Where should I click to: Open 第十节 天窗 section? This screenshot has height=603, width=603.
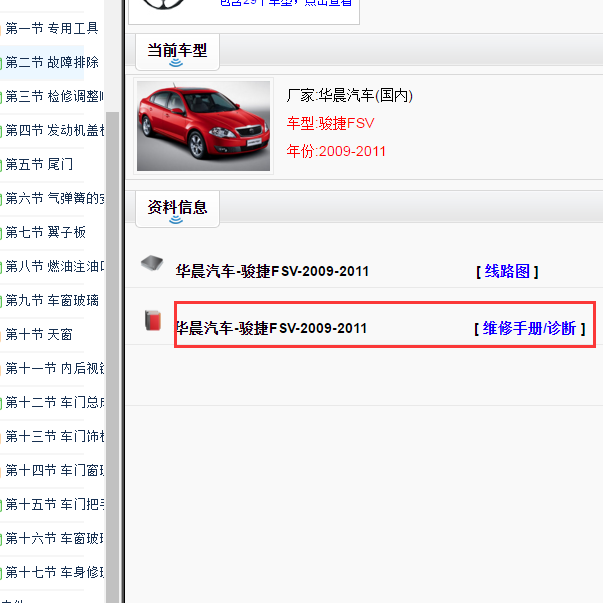click(x=39, y=334)
